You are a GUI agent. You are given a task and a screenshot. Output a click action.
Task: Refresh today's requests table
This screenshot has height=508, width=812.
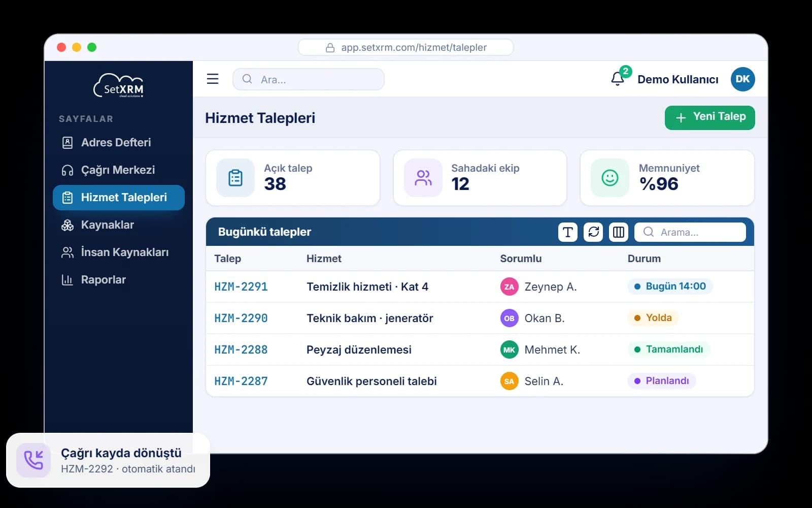(593, 232)
